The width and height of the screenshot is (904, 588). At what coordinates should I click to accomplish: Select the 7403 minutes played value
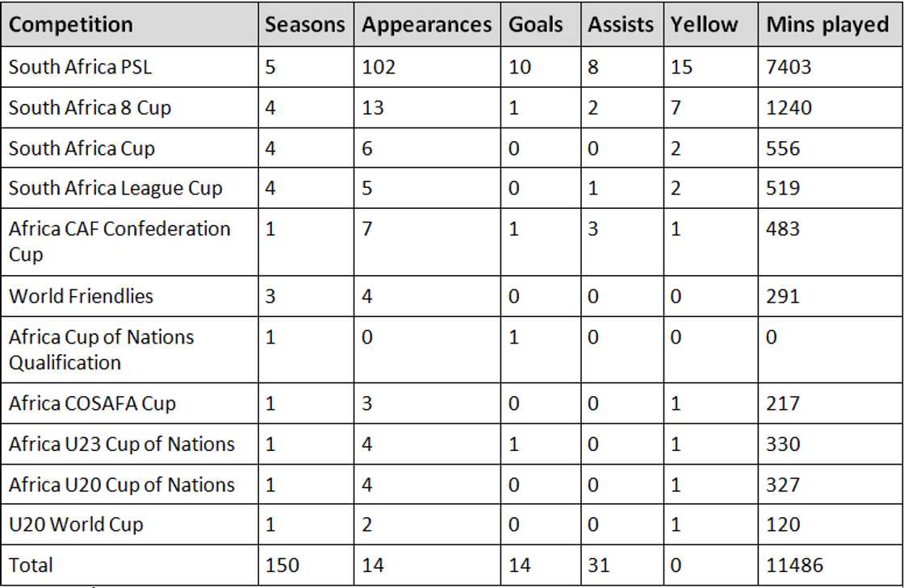click(789, 67)
